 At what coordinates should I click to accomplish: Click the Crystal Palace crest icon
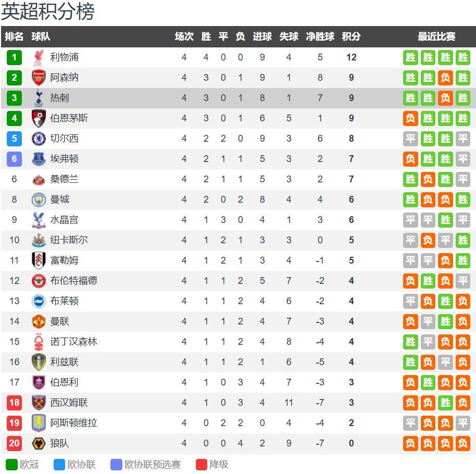[39, 220]
